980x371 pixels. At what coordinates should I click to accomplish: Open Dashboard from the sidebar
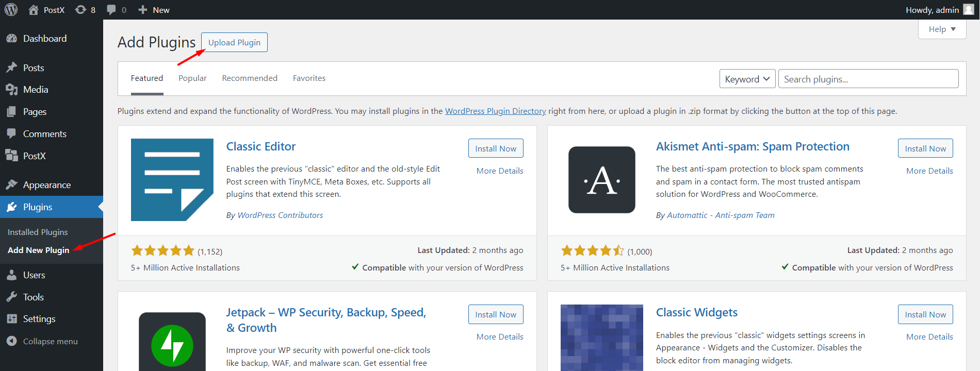44,39
